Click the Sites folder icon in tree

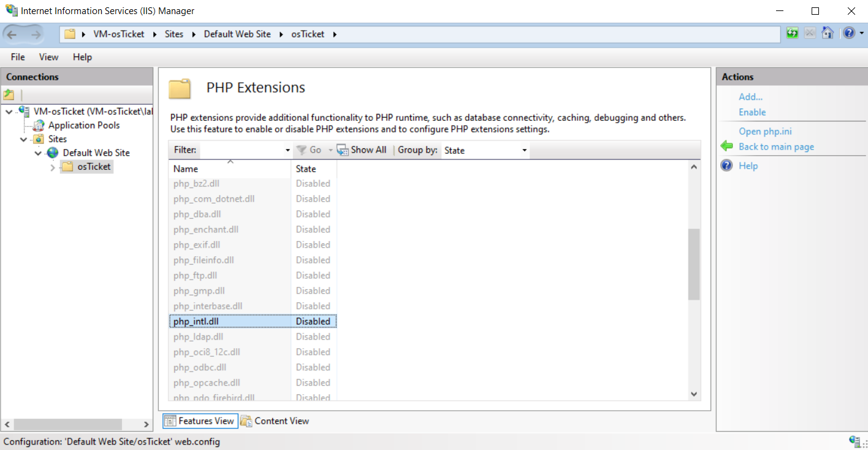[39, 139]
